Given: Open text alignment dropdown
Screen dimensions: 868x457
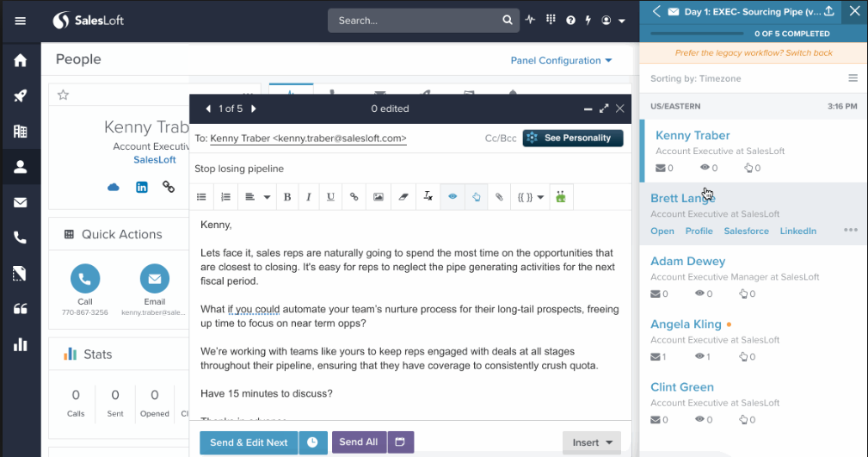Looking at the screenshot, I should [257, 196].
